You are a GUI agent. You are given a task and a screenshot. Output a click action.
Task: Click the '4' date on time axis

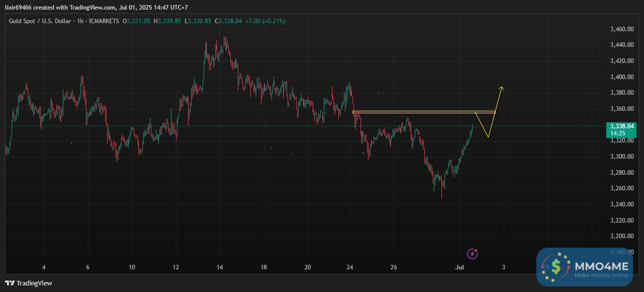[44, 267]
